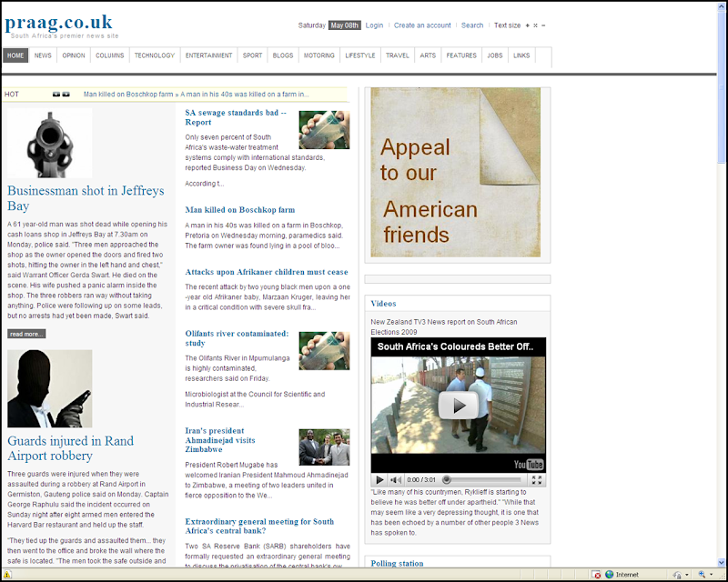Open the COLUMNS menu item
Image resolution: width=728 pixels, height=582 pixels.
[109, 55]
